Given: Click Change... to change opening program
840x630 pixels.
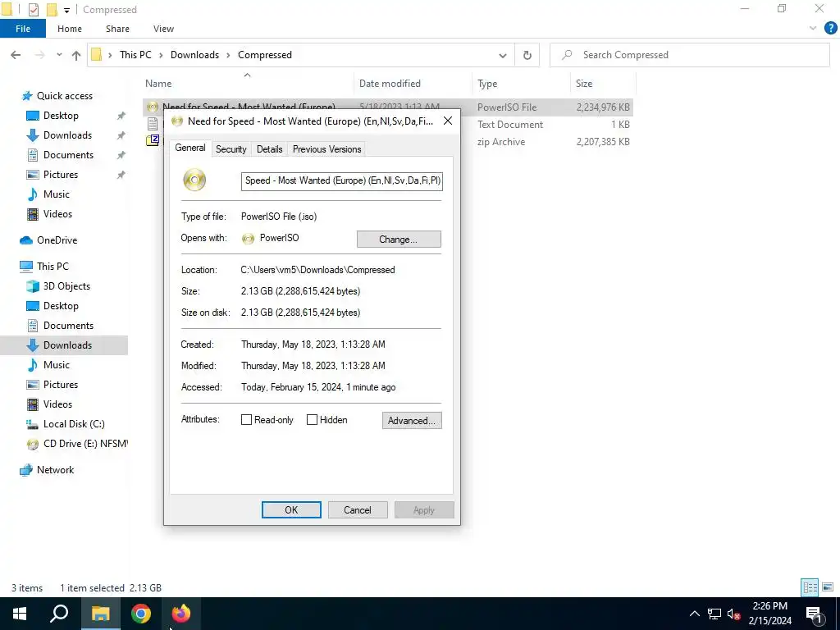Looking at the screenshot, I should [399, 240].
